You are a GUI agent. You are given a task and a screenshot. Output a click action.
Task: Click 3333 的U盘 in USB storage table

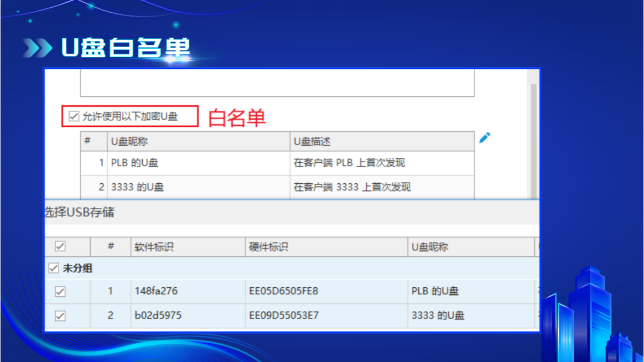click(438, 316)
